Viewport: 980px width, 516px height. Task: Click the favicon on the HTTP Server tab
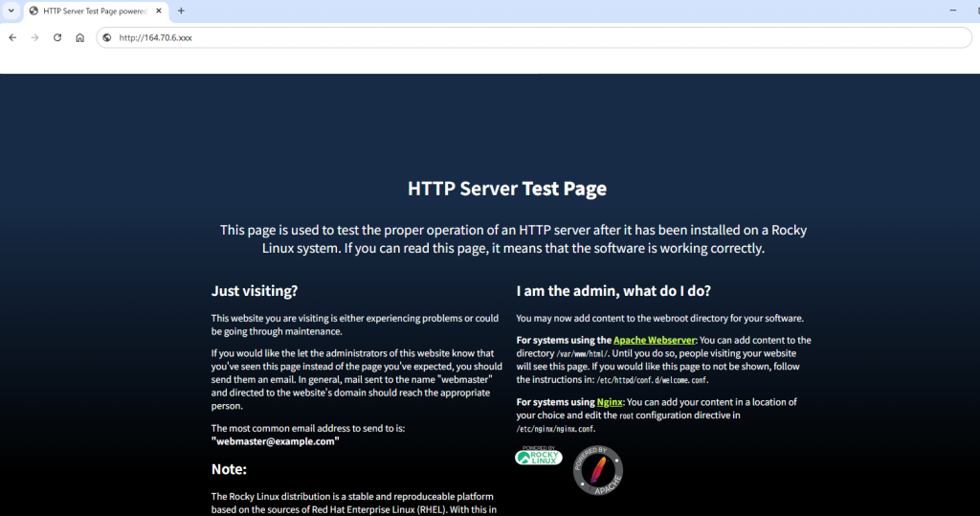tap(34, 11)
